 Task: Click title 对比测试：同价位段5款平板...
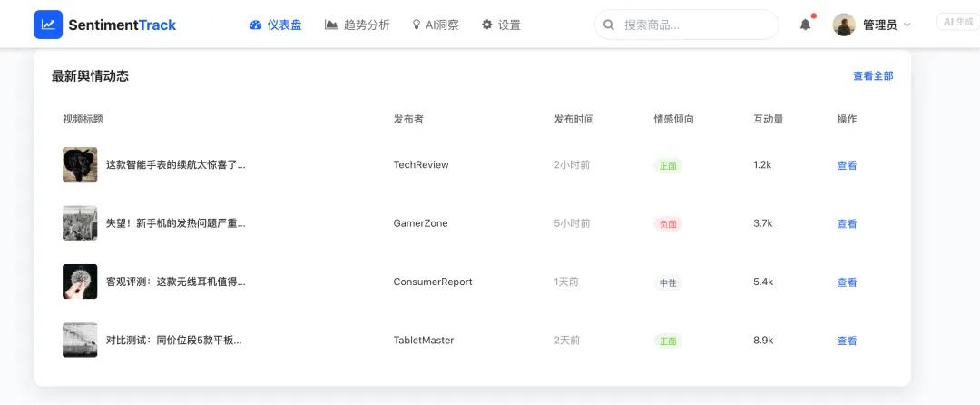[173, 340]
